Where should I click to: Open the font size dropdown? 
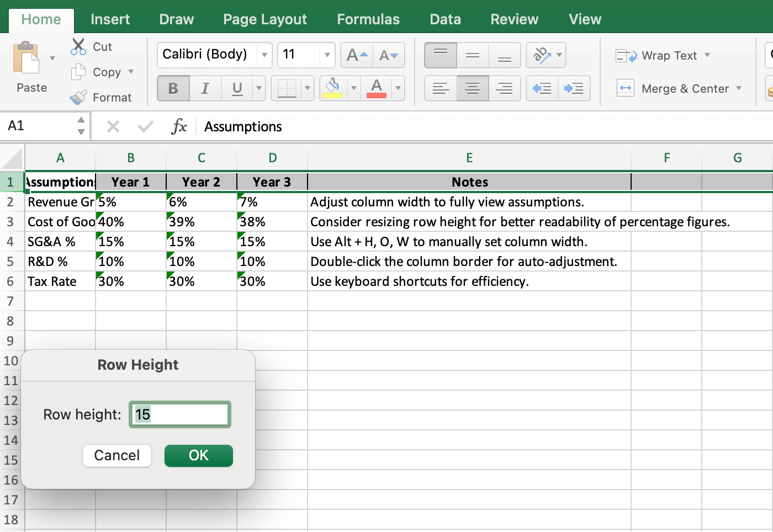pyautogui.click(x=327, y=55)
